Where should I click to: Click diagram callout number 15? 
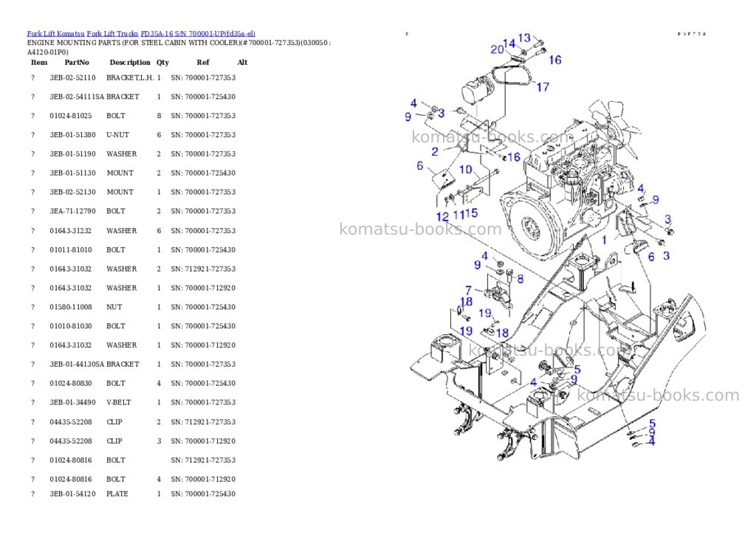coord(472,213)
